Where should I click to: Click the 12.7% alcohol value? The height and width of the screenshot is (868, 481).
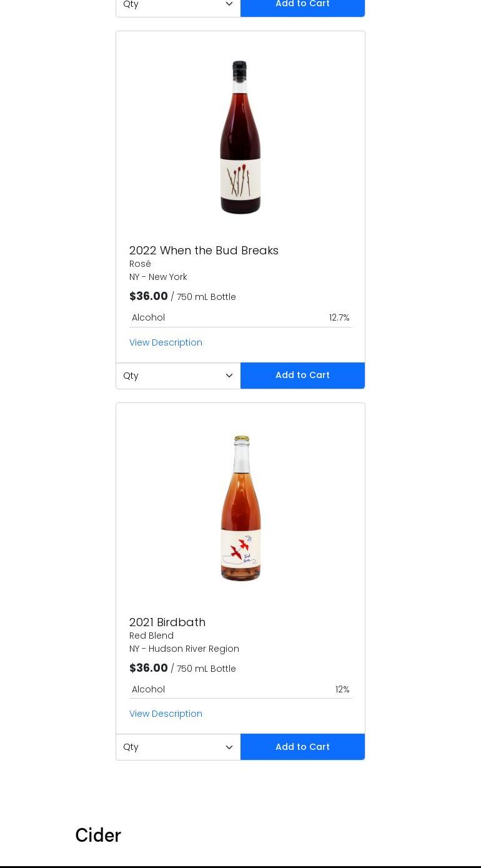point(339,317)
